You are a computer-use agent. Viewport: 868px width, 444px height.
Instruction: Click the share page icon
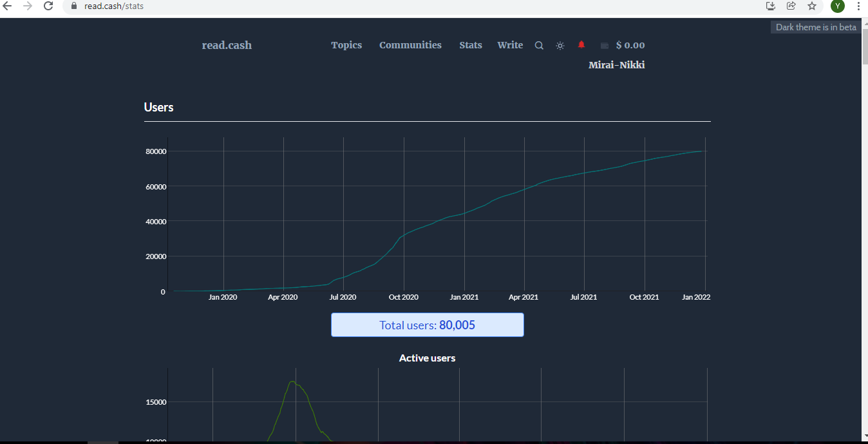click(791, 6)
